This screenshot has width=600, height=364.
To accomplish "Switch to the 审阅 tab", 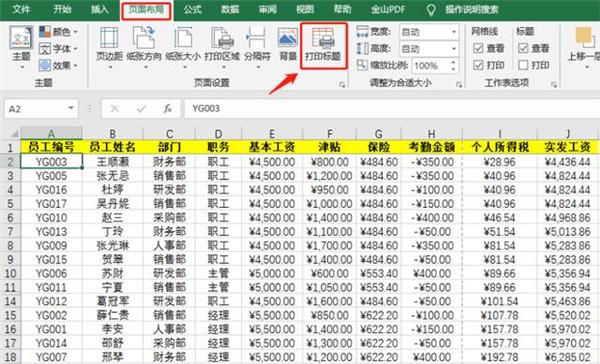I will pos(267,9).
